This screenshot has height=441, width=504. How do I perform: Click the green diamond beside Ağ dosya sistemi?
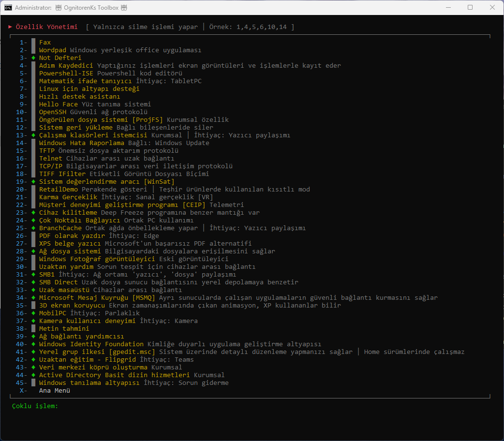[33, 251]
